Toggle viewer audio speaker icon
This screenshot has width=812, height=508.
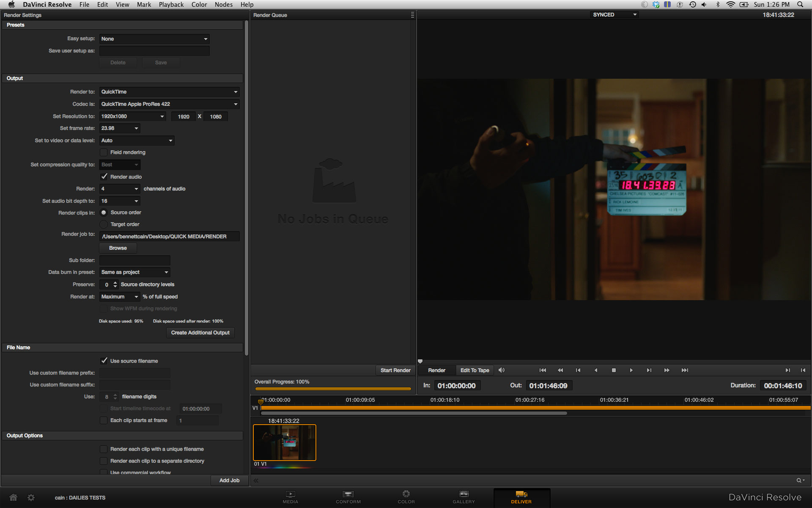tap(502, 370)
